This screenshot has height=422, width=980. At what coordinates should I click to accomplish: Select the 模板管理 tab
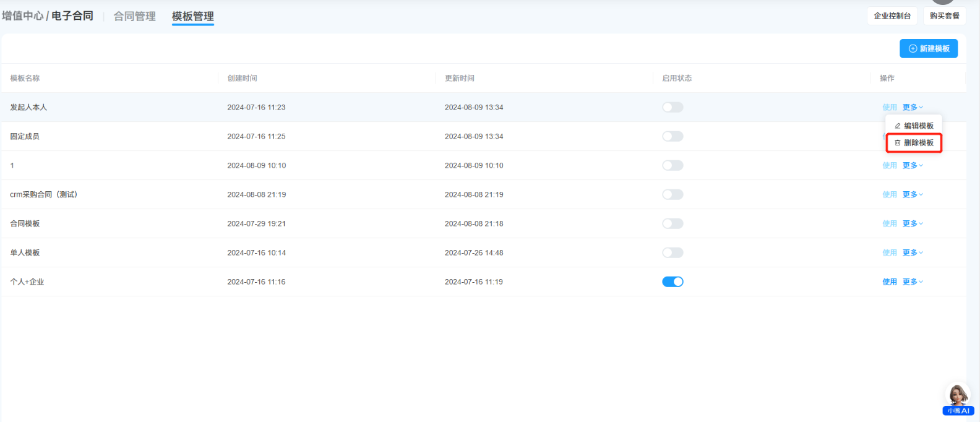(192, 16)
